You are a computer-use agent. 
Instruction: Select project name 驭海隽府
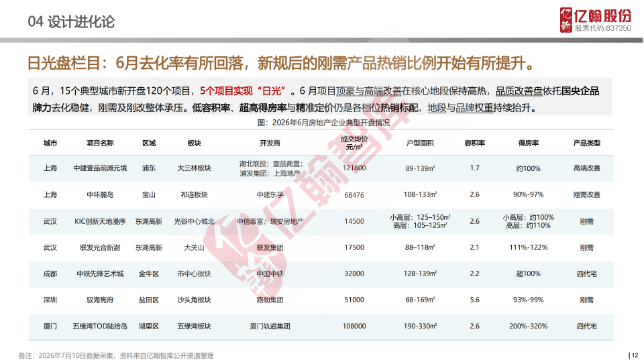coord(100,300)
